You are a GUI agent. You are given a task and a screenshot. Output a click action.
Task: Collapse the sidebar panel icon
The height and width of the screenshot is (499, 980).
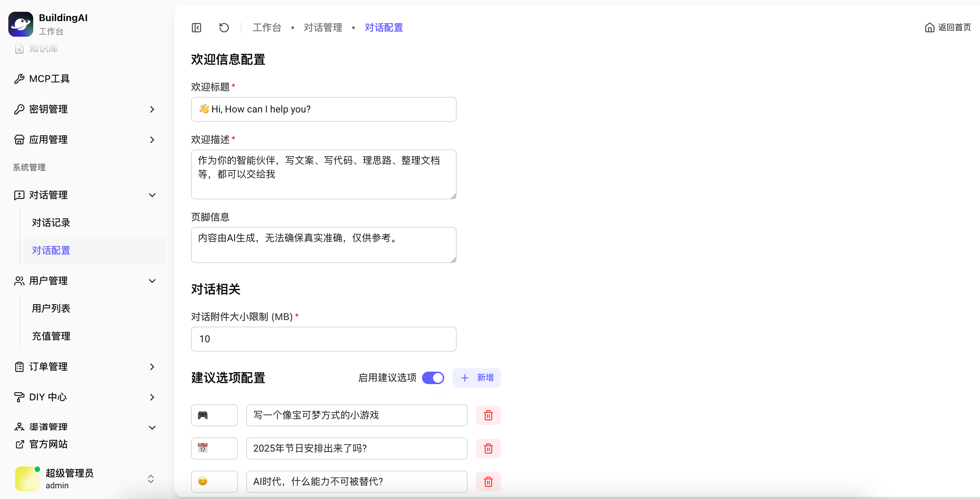click(x=196, y=27)
